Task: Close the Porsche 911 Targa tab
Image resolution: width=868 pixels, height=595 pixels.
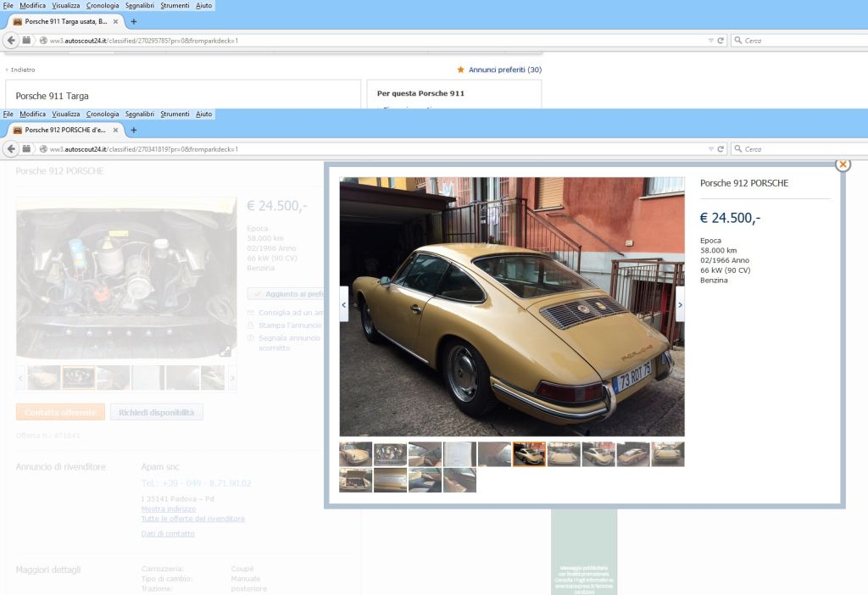Action: click(115, 21)
